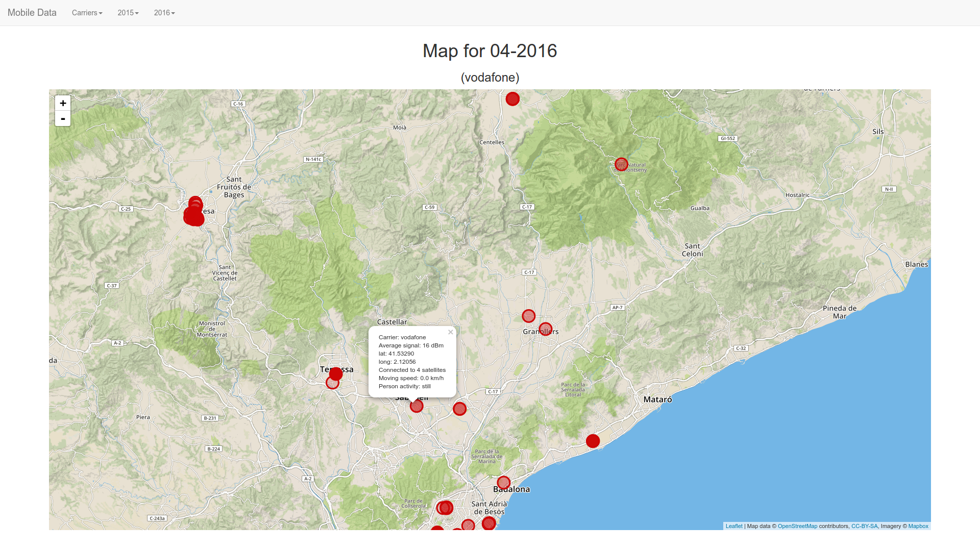Click the marker below the popup tip

coord(416,406)
